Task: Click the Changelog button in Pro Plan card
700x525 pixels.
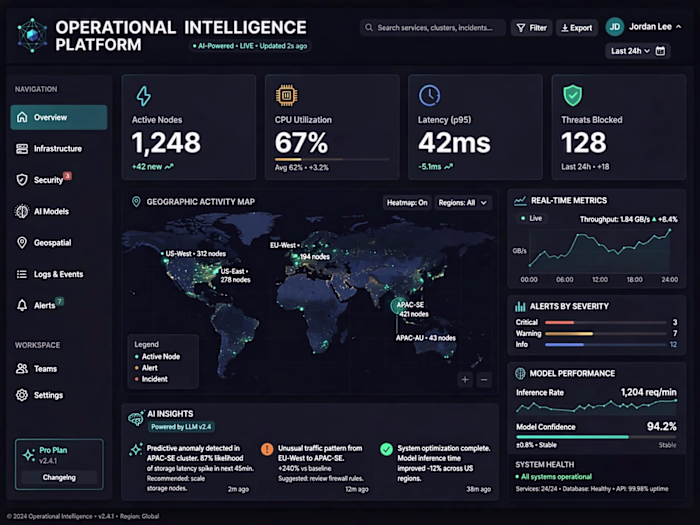Action: click(59, 477)
